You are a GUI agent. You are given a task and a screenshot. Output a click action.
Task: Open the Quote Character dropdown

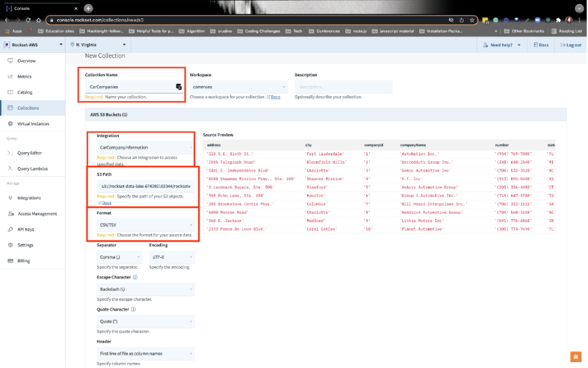(145, 322)
